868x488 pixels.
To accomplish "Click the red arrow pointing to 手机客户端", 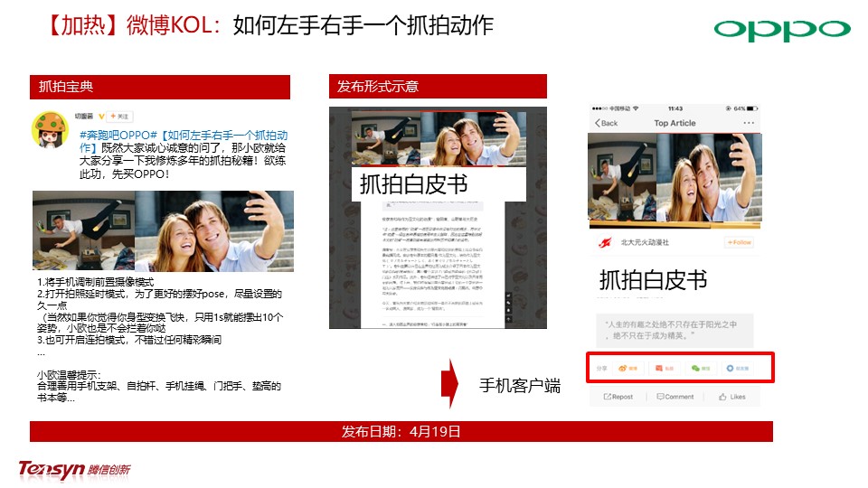I will [x=449, y=384].
